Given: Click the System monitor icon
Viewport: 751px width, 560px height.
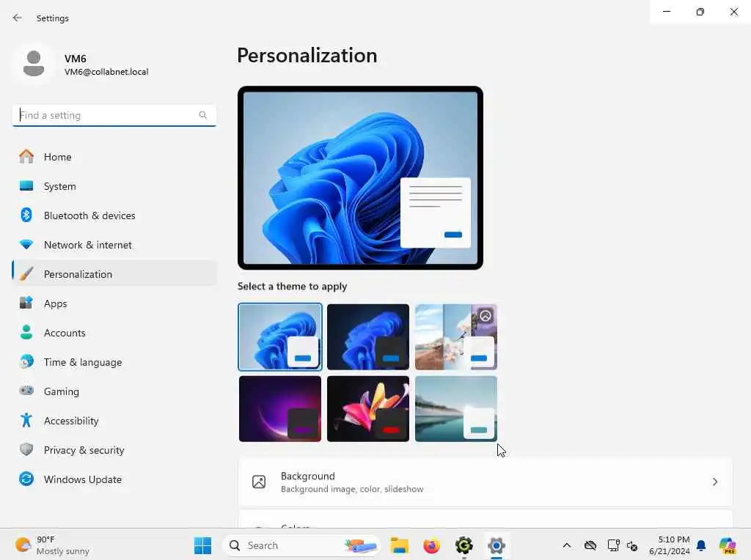Looking at the screenshot, I should (26, 185).
